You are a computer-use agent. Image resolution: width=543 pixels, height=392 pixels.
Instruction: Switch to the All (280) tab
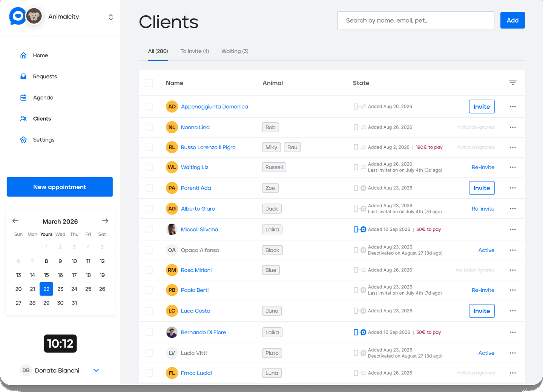click(158, 51)
